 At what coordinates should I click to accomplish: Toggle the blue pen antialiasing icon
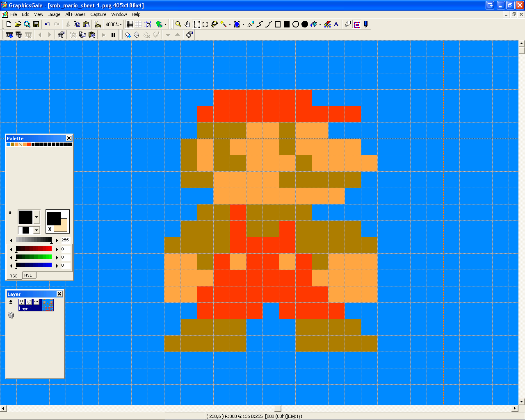(x=366, y=25)
